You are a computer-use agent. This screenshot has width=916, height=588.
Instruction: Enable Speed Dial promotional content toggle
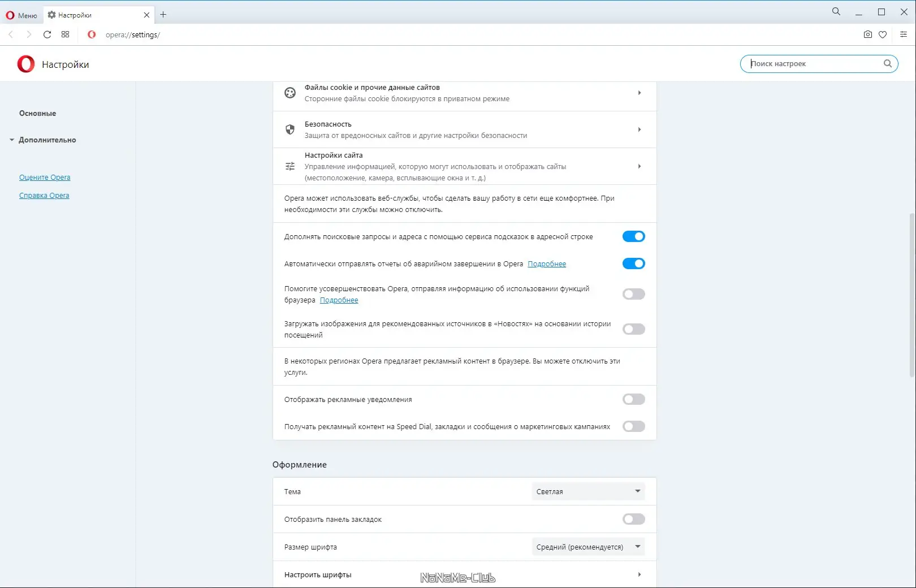pos(634,426)
